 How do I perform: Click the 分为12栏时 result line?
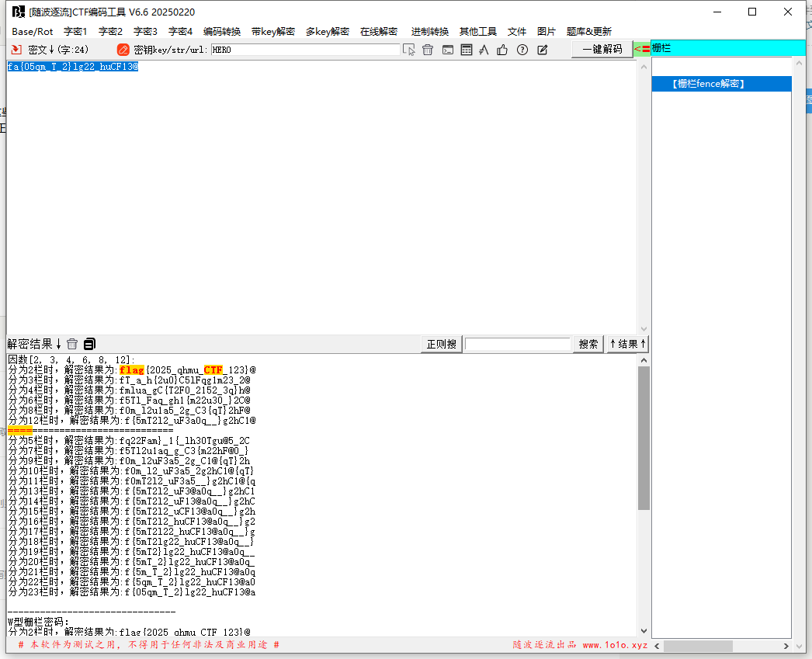pyautogui.click(x=131, y=421)
